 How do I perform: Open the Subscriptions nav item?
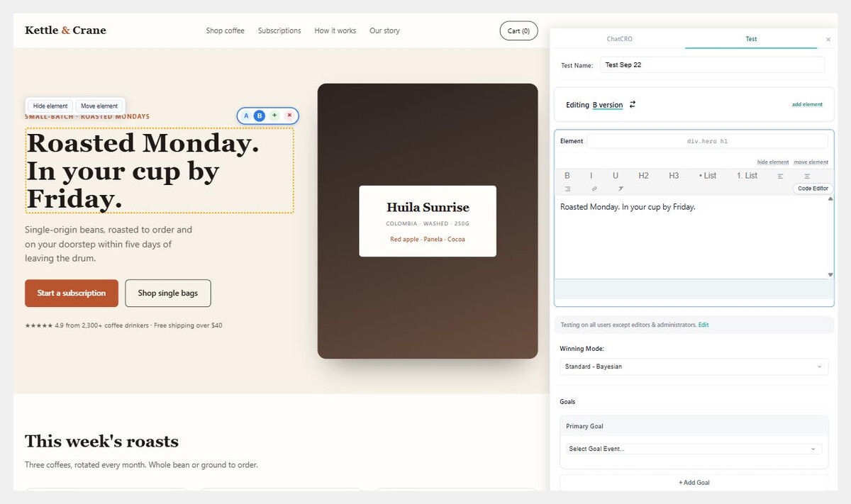coord(279,30)
